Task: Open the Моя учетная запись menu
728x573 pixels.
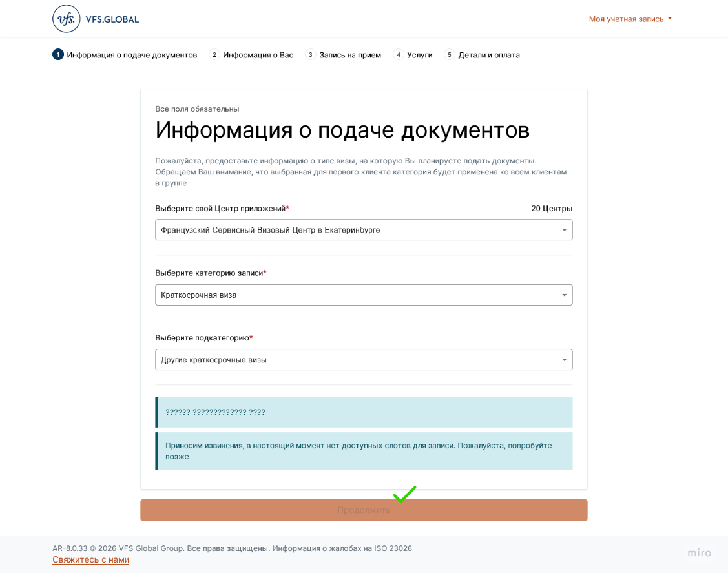Action: pyautogui.click(x=630, y=19)
